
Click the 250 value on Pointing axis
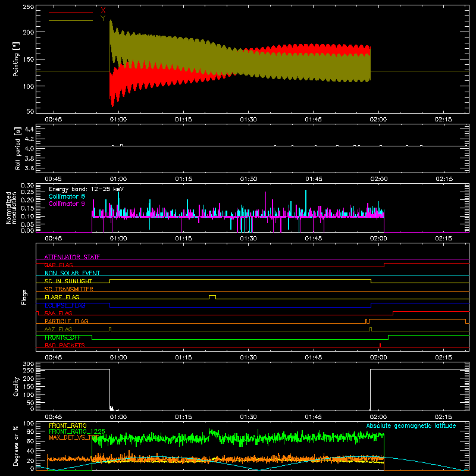point(29,7)
